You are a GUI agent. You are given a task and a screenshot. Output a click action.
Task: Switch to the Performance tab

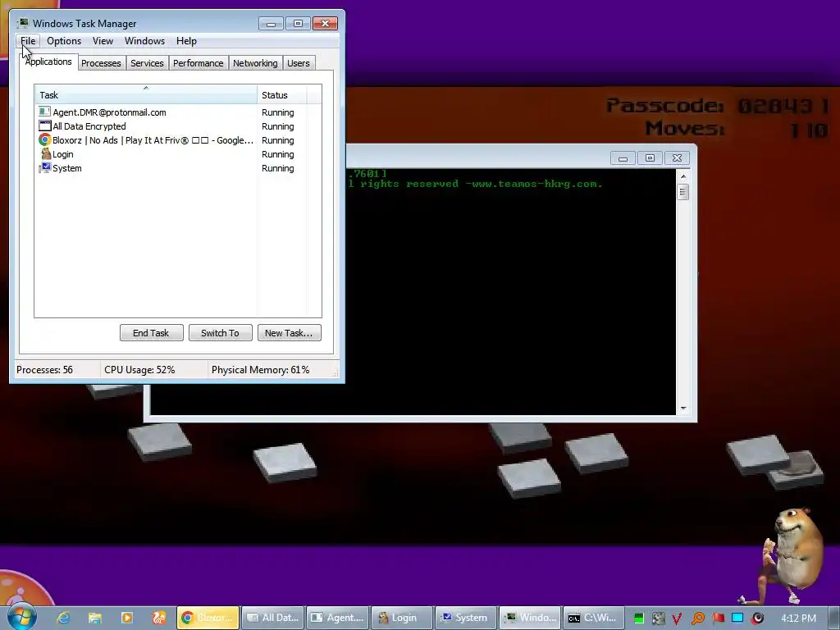point(199,63)
